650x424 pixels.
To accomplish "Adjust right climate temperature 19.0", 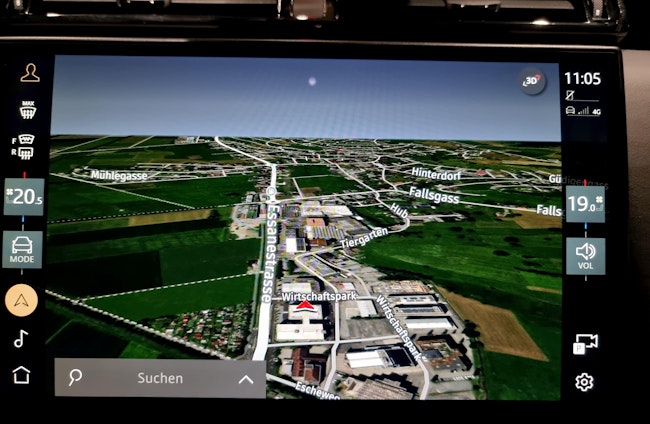I will (584, 205).
